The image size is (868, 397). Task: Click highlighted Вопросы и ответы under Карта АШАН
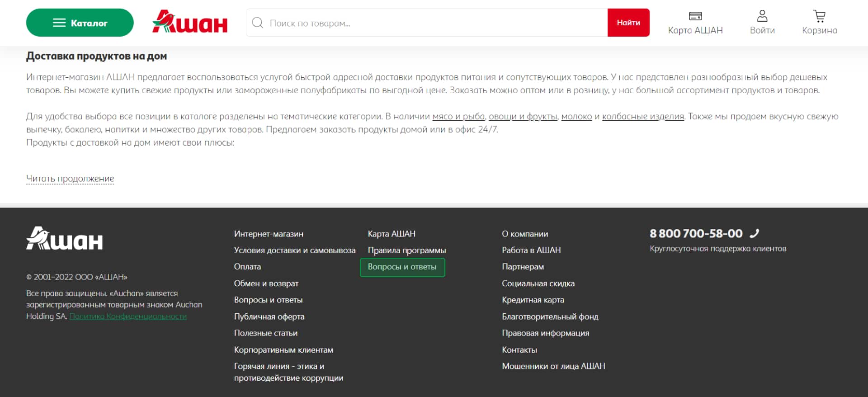coord(402,267)
